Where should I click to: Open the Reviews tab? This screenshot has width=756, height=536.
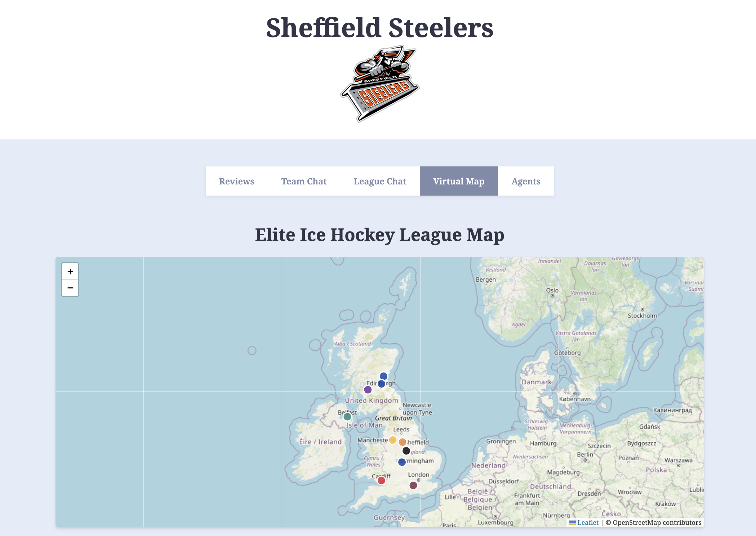point(236,181)
